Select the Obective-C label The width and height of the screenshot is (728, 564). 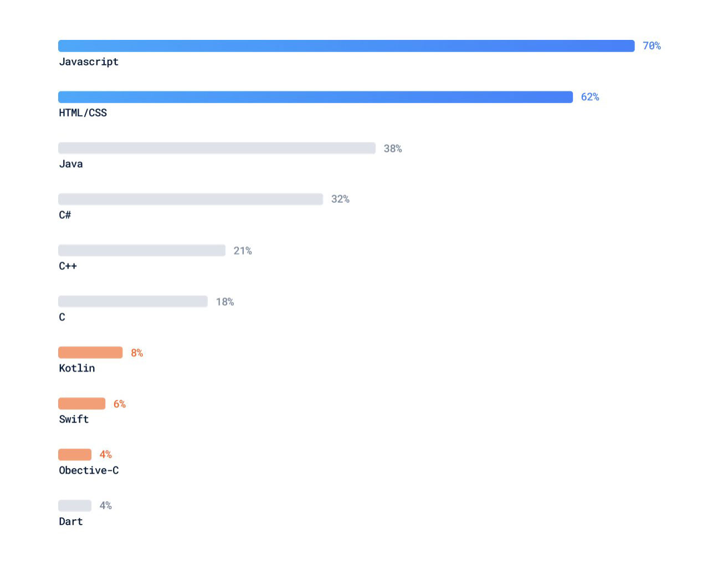(x=89, y=470)
